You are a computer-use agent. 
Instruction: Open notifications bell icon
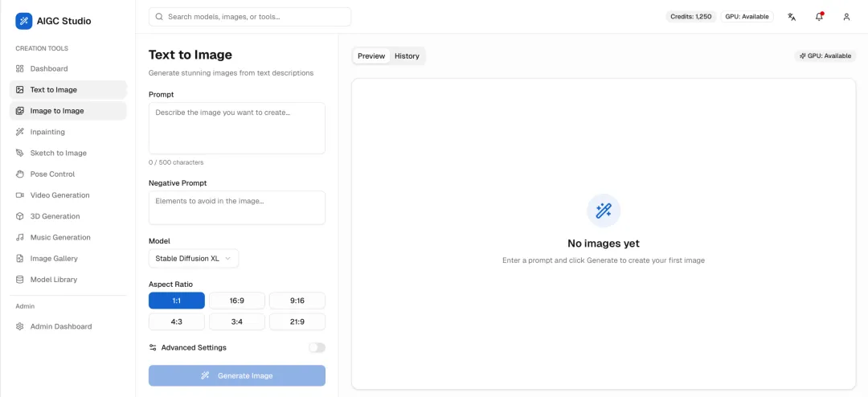(819, 17)
